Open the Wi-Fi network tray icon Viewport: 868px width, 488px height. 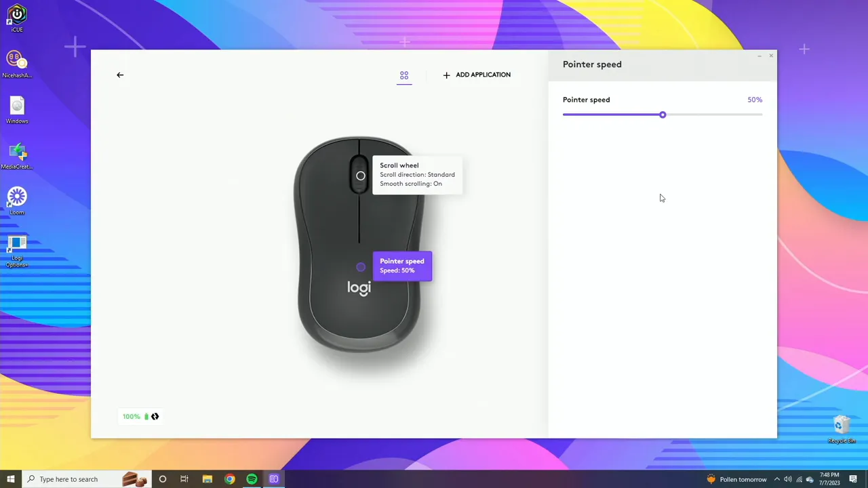pyautogui.click(x=799, y=479)
